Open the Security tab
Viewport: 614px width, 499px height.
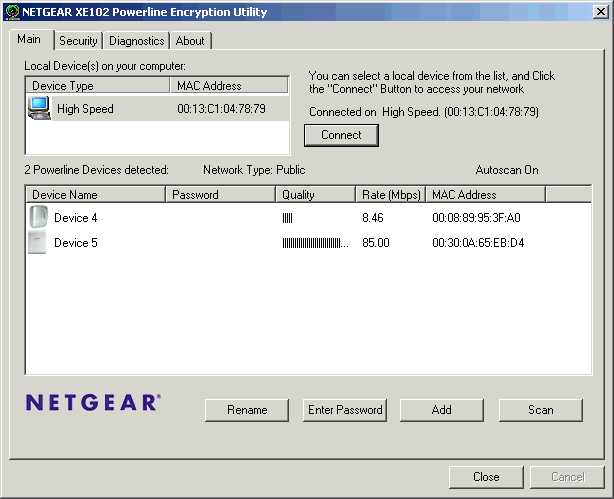coord(78,41)
